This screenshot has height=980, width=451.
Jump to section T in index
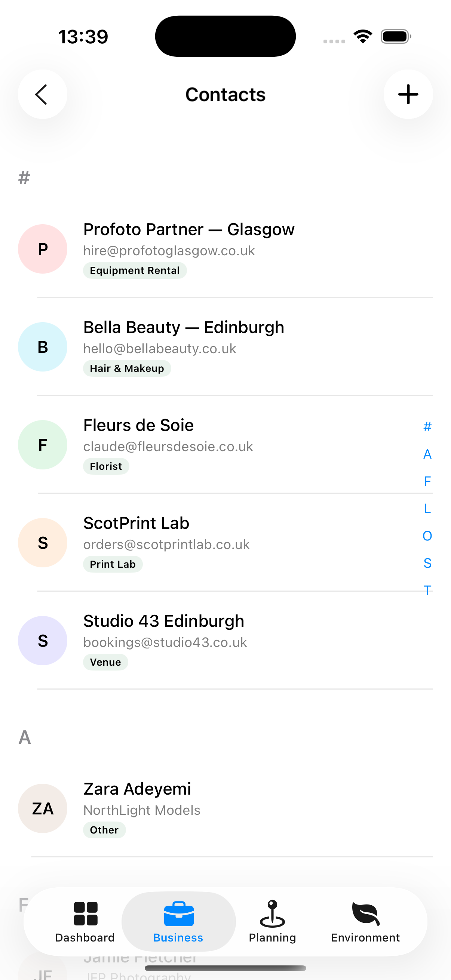[427, 590]
